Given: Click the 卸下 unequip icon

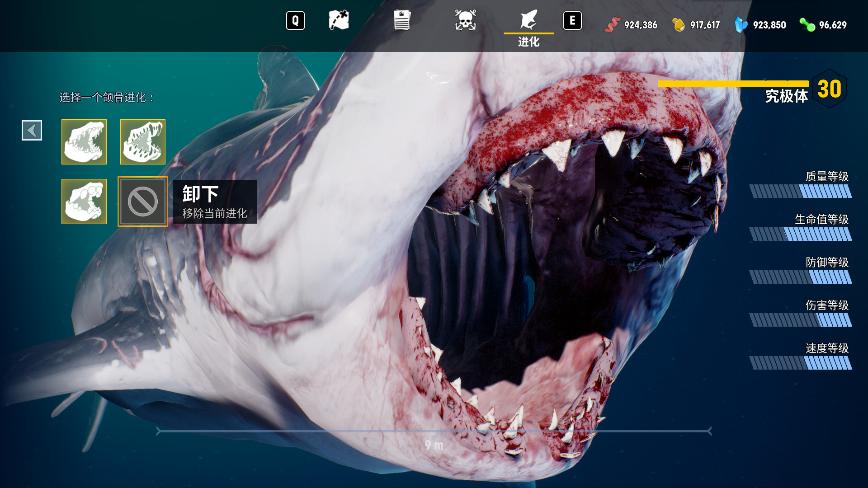Looking at the screenshot, I should (143, 202).
